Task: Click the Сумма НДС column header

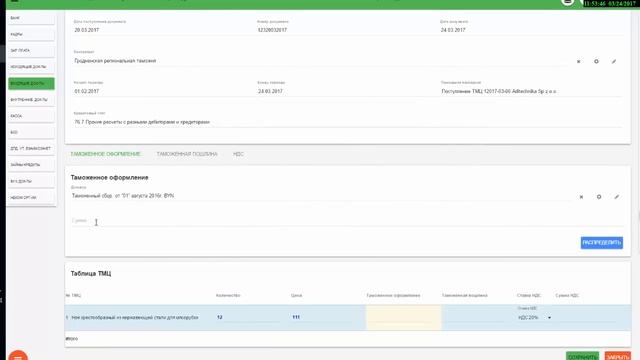Action: tap(567, 296)
